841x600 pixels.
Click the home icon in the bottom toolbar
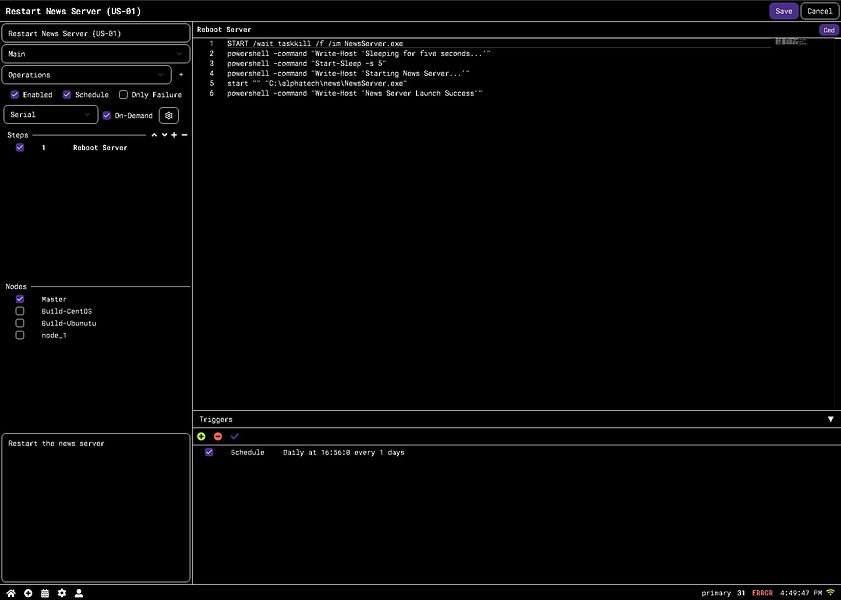tap(11, 592)
